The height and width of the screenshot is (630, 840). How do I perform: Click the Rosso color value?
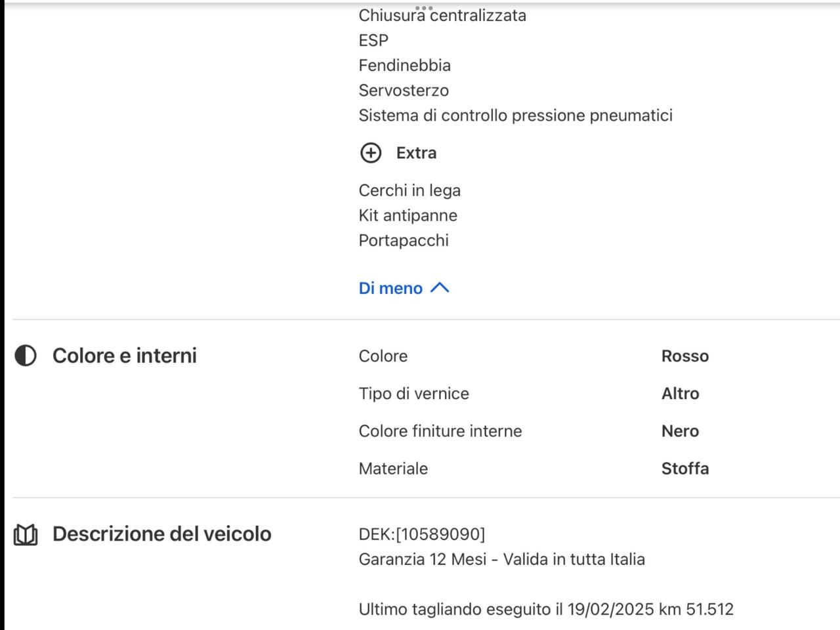[684, 356]
